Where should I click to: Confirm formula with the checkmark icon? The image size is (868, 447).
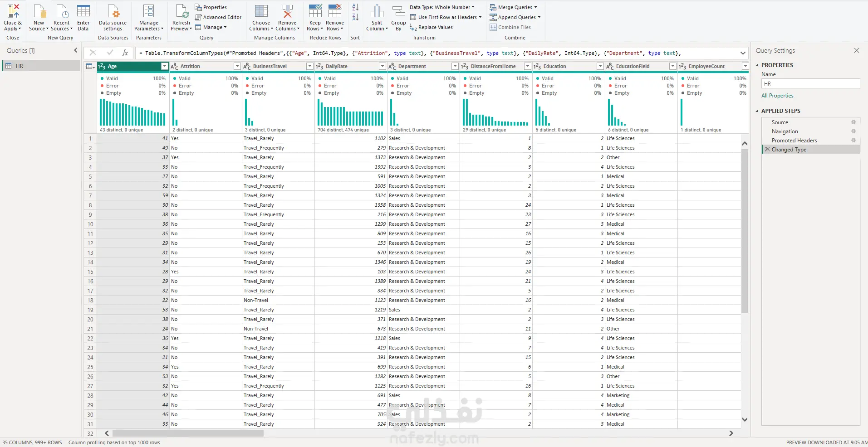tap(110, 53)
